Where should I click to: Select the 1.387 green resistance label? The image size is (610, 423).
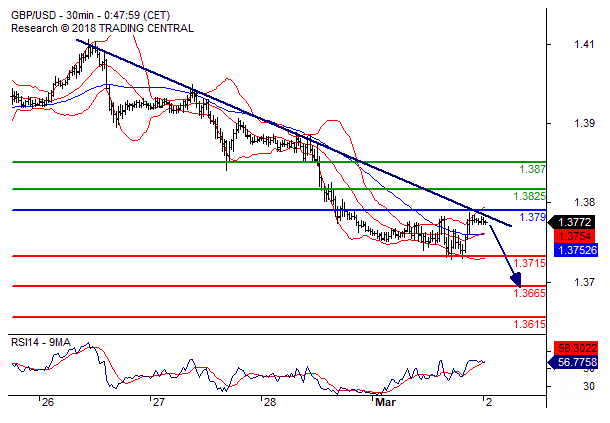[532, 169]
